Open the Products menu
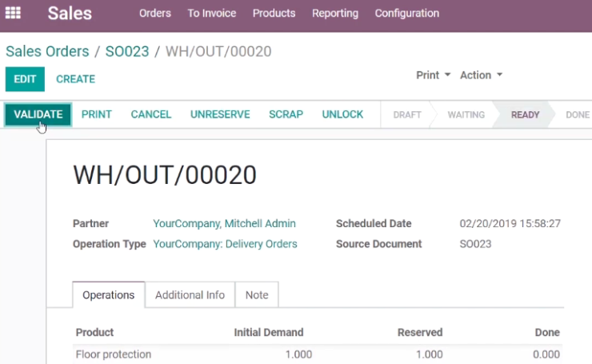 tap(274, 14)
